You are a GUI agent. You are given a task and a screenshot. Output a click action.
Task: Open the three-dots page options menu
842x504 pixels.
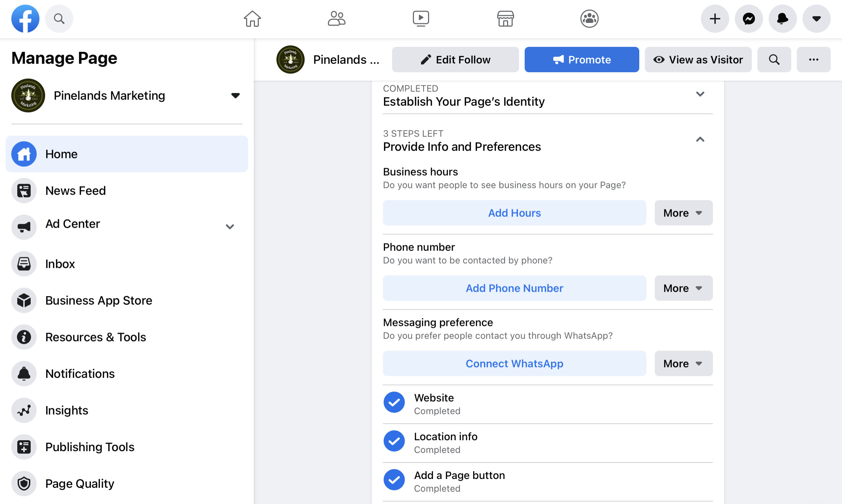[814, 60]
